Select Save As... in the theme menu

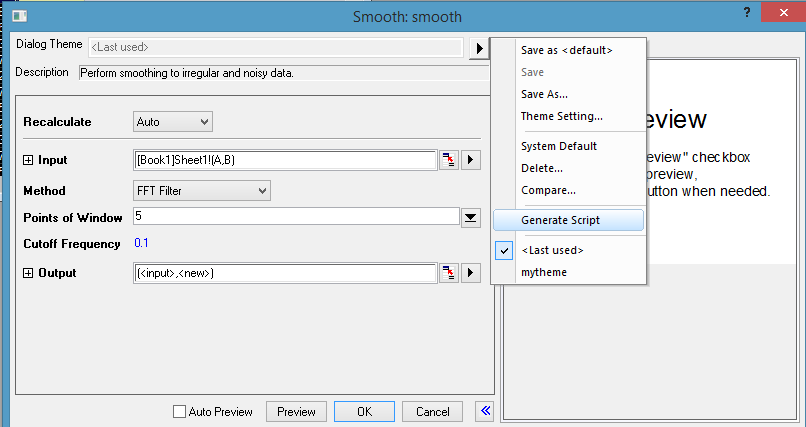pyautogui.click(x=544, y=94)
